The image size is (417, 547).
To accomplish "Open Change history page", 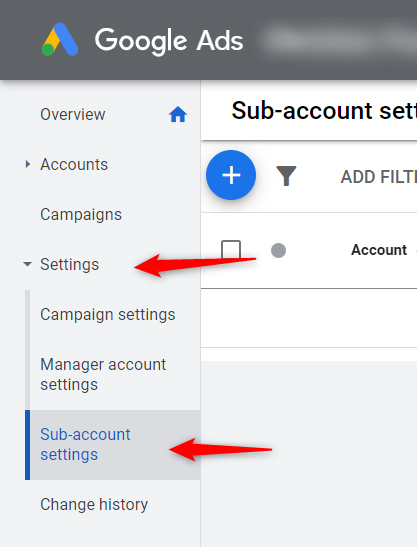I will [94, 504].
